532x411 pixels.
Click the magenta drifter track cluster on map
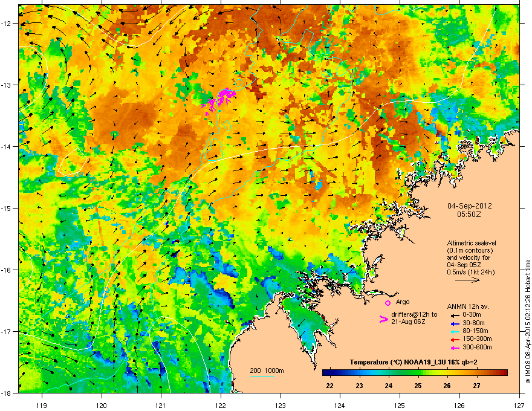pyautogui.click(x=219, y=100)
